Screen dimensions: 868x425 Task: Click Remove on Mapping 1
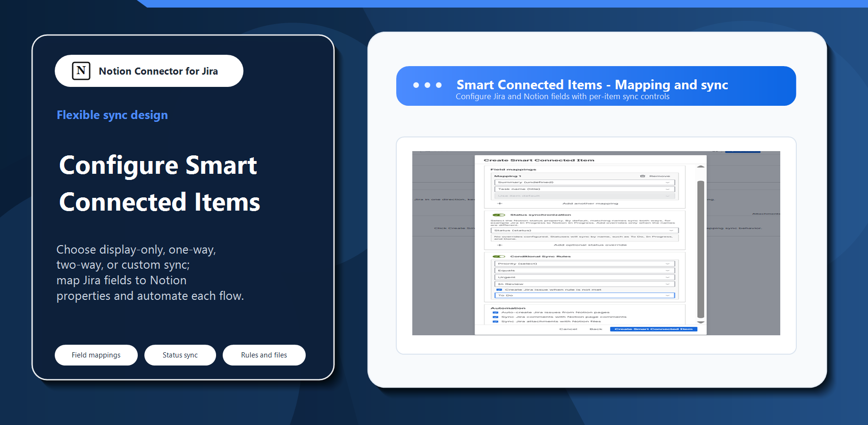[659, 176]
